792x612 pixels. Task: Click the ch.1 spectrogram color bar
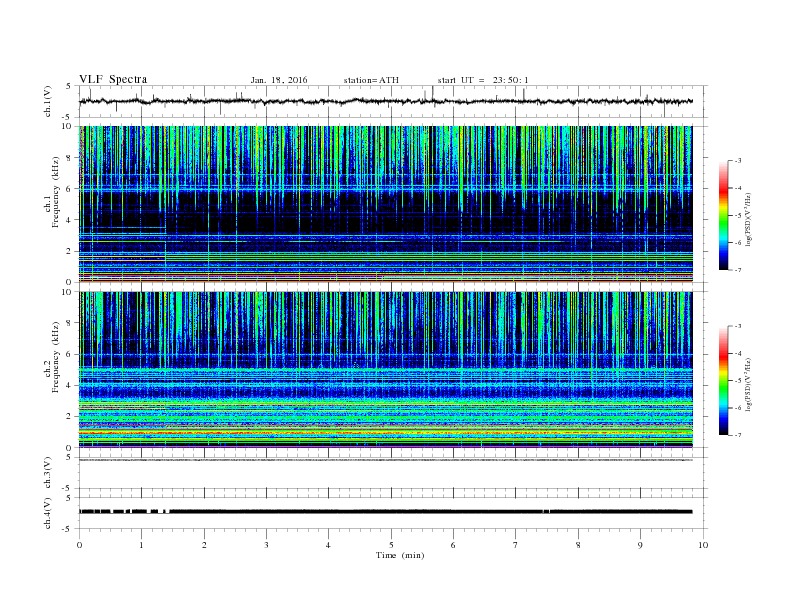click(723, 215)
